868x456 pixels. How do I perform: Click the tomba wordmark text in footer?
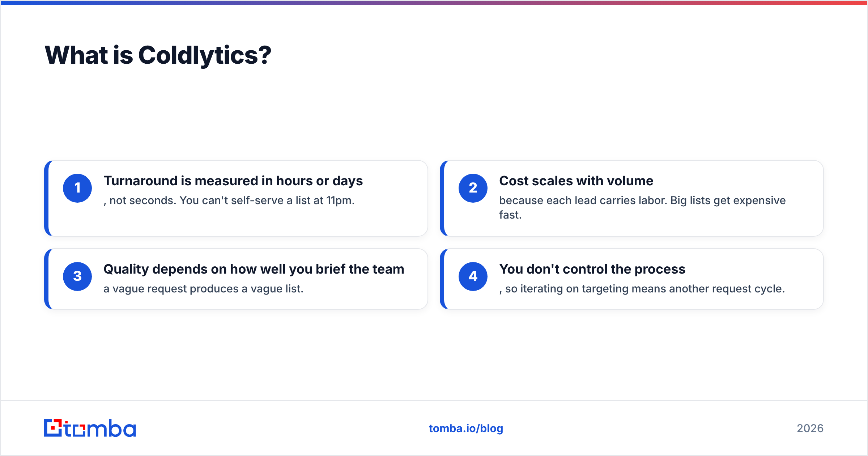point(100,428)
